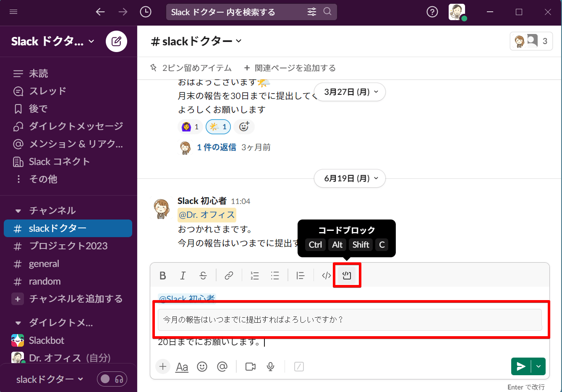Viewport: 562px width, 392px height.
Task: Select the strikethrough formatting tool
Action: (203, 275)
